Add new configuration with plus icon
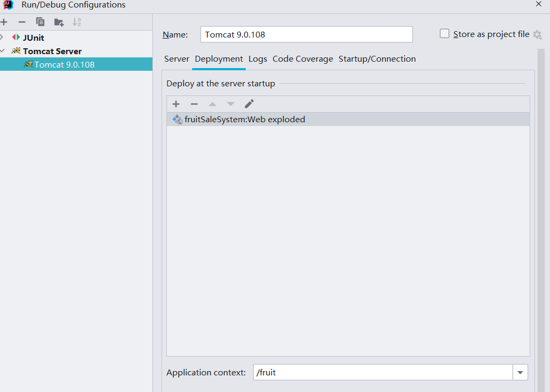The image size is (550, 392). coord(4,22)
